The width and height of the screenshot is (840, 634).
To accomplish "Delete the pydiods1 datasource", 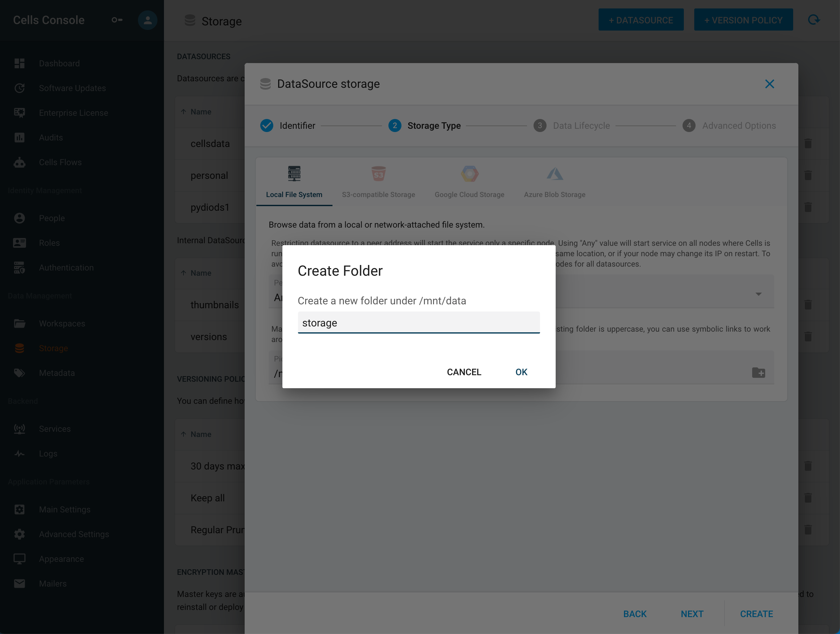I will (x=808, y=207).
